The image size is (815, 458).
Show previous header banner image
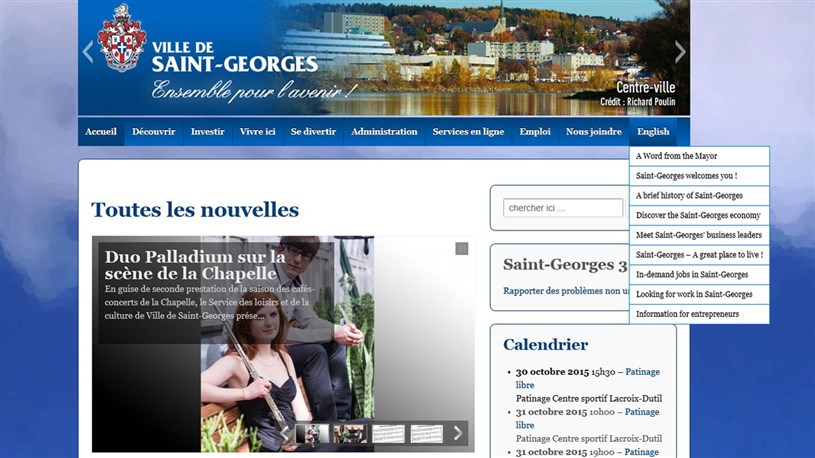(x=88, y=52)
